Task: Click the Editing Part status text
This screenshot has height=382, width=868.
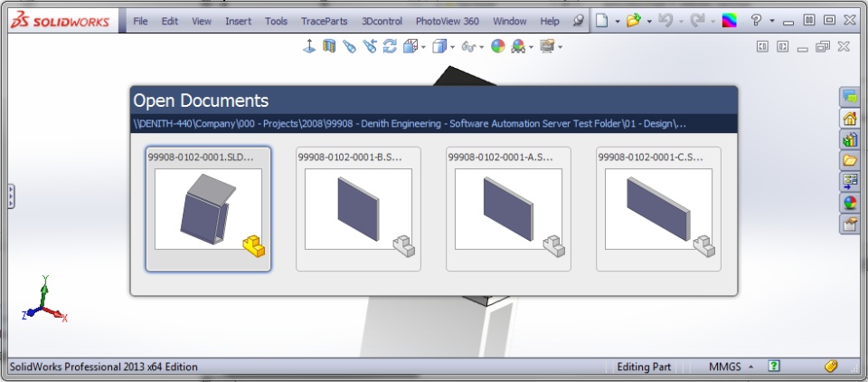Action: tap(644, 367)
